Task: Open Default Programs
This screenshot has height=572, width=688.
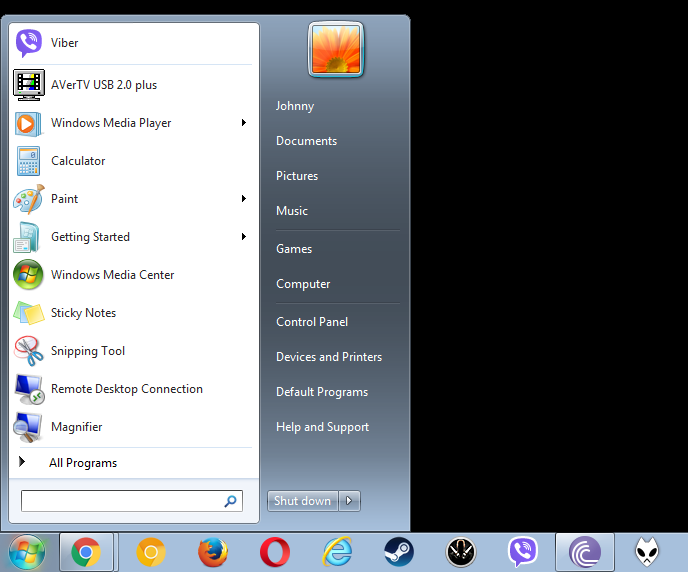Action: pos(322,392)
